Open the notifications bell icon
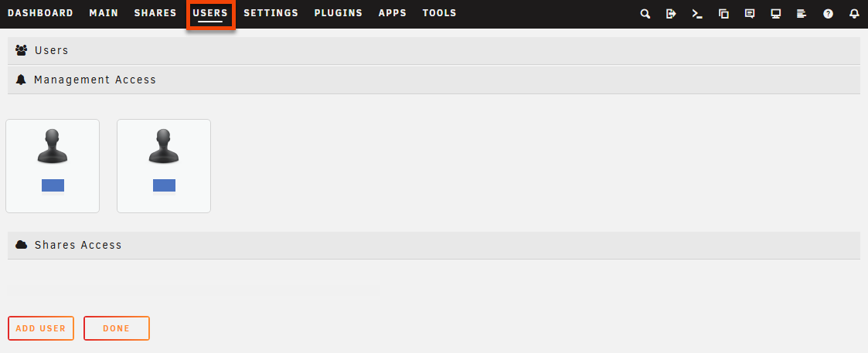The height and width of the screenshot is (353, 868). click(x=854, y=14)
